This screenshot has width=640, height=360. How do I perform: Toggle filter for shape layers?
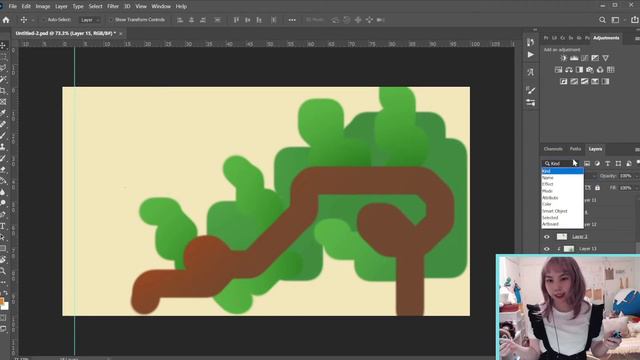tap(618, 163)
